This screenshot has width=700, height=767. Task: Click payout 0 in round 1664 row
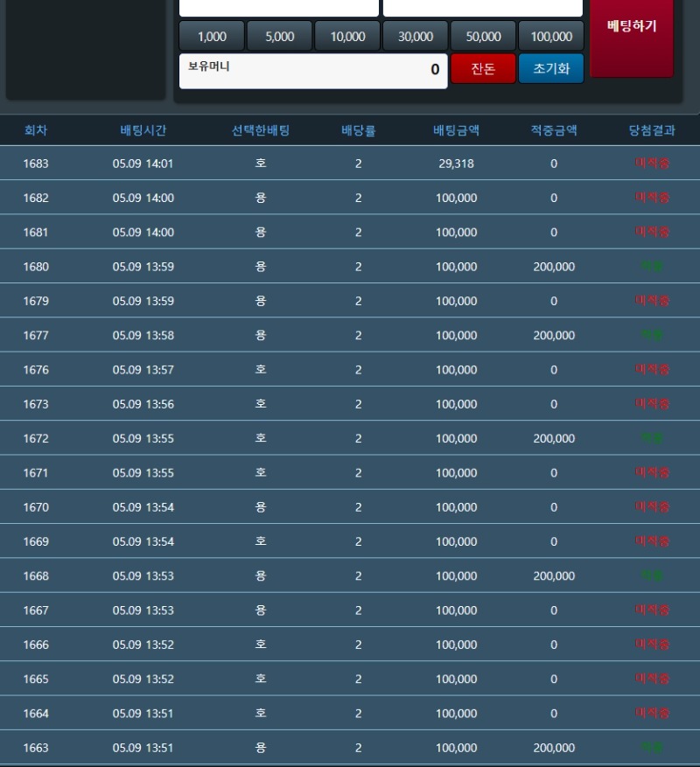pos(554,713)
